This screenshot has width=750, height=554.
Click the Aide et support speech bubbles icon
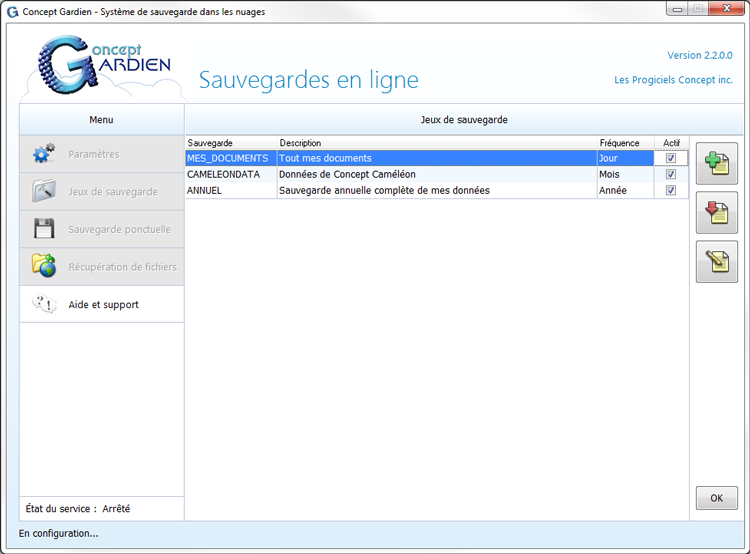point(44,304)
